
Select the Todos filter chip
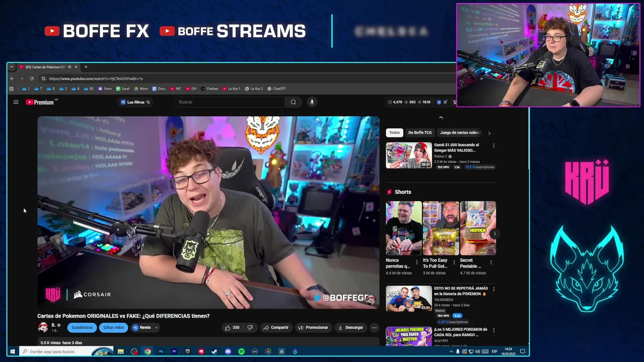tap(394, 133)
